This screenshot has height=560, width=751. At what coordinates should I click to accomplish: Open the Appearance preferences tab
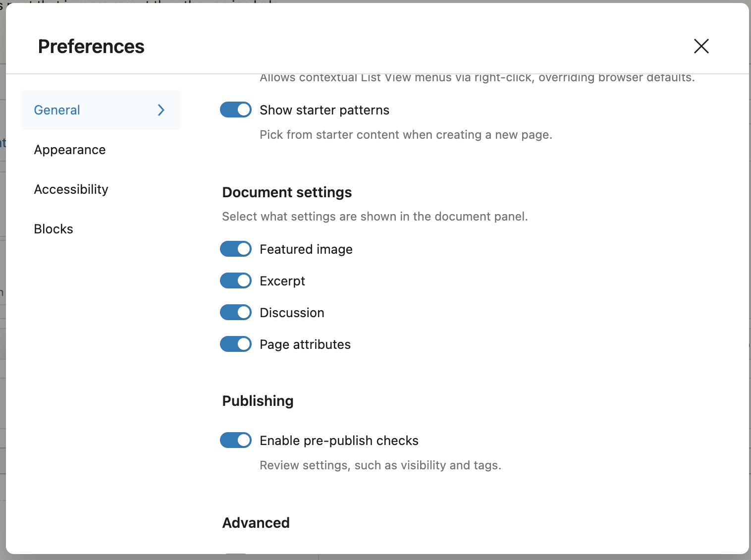pyautogui.click(x=70, y=150)
